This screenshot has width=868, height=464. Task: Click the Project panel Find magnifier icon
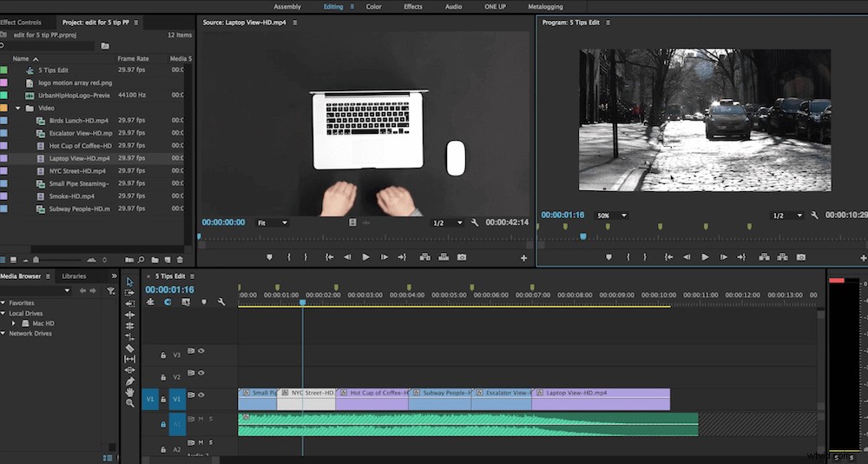pos(141,260)
